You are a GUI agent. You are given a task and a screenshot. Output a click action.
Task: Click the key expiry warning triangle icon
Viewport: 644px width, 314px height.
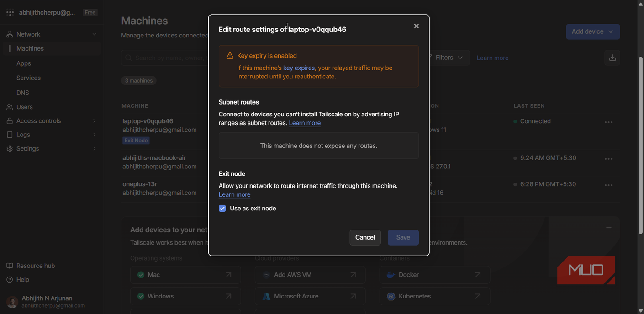click(230, 56)
